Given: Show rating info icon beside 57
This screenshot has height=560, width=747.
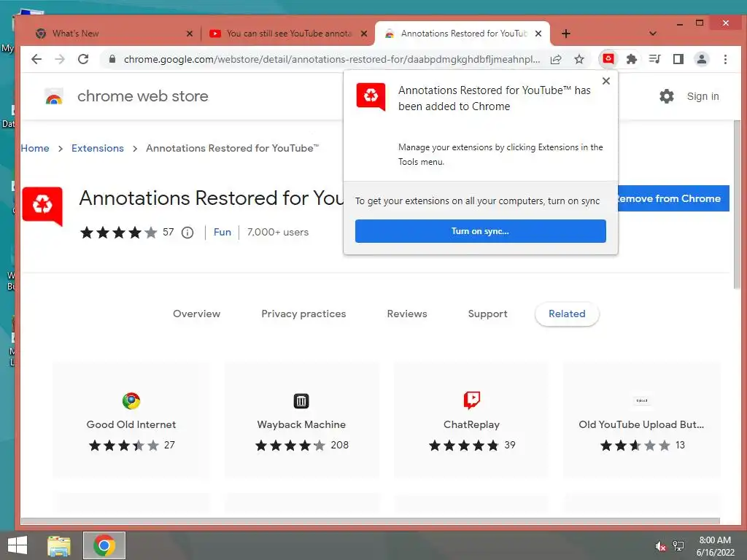Looking at the screenshot, I should 187,233.
